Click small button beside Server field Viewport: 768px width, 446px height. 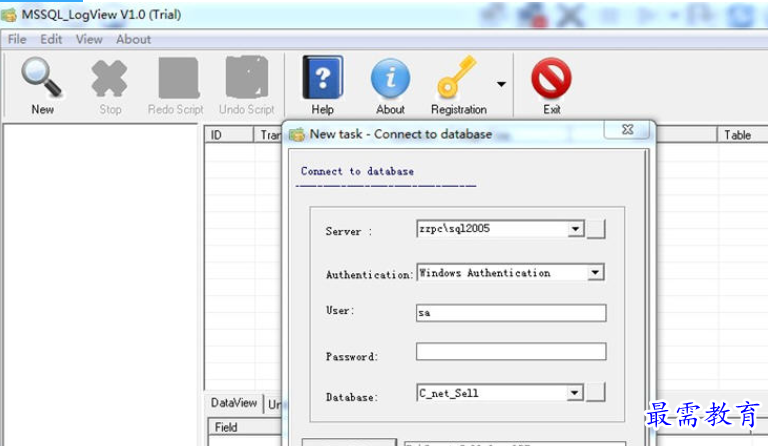(596, 229)
